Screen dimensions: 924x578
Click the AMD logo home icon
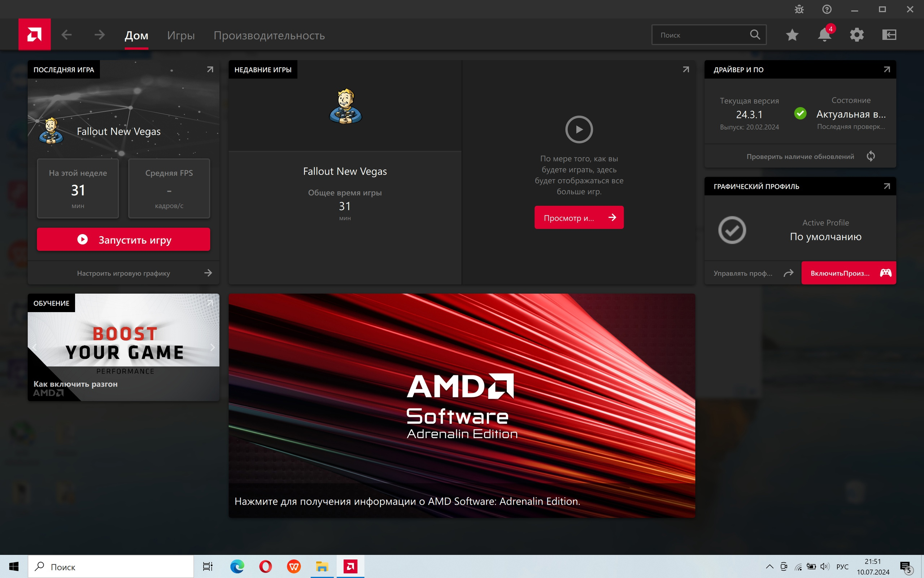[34, 34]
